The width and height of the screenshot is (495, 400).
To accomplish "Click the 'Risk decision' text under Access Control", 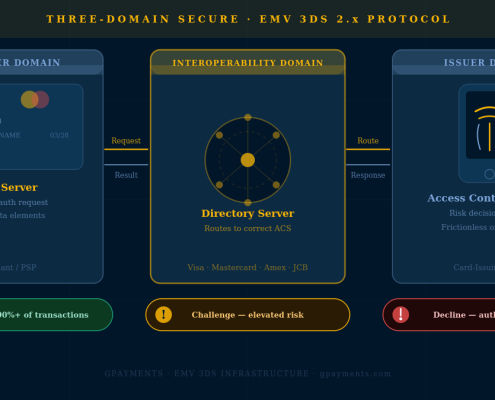I will click(x=472, y=213).
